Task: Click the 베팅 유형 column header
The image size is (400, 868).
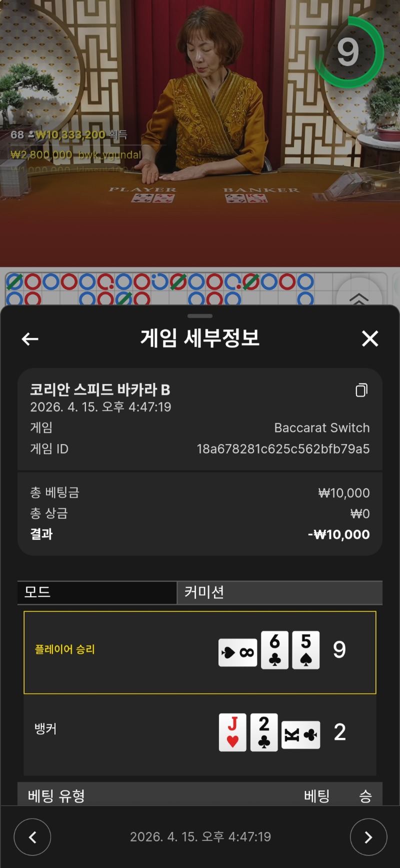Action: [x=56, y=796]
